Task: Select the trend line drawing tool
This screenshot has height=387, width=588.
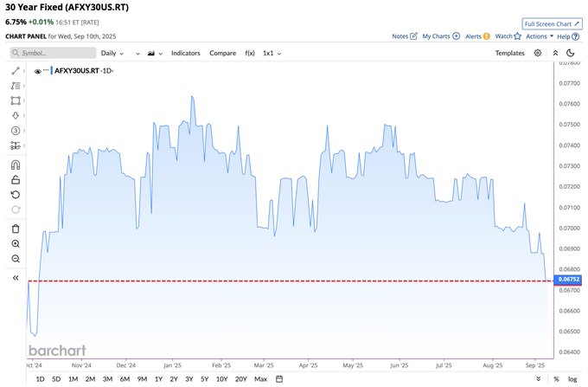Action: tap(16, 71)
